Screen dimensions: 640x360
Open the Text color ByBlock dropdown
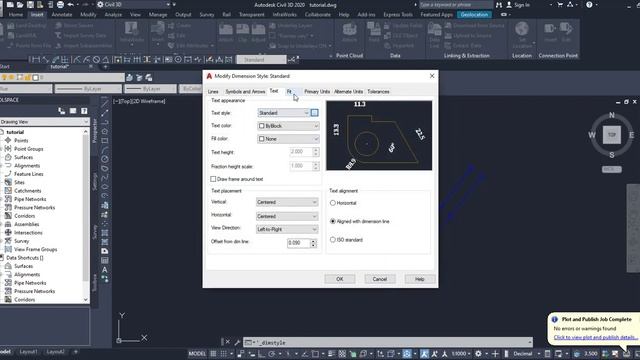tap(288, 126)
